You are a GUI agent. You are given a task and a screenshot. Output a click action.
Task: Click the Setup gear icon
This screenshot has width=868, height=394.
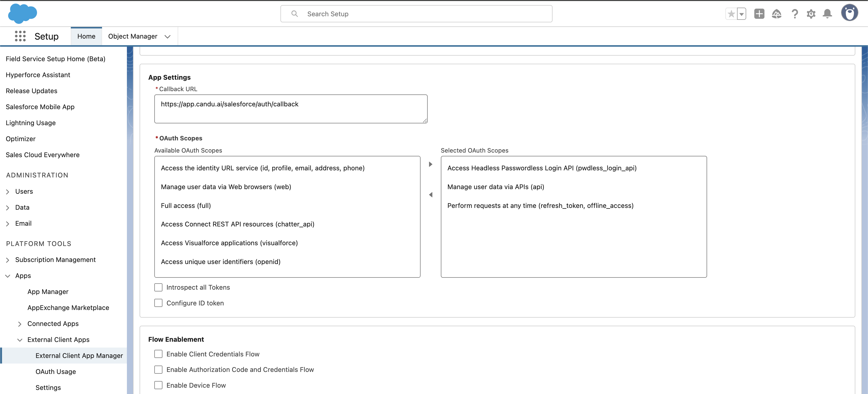(x=811, y=14)
